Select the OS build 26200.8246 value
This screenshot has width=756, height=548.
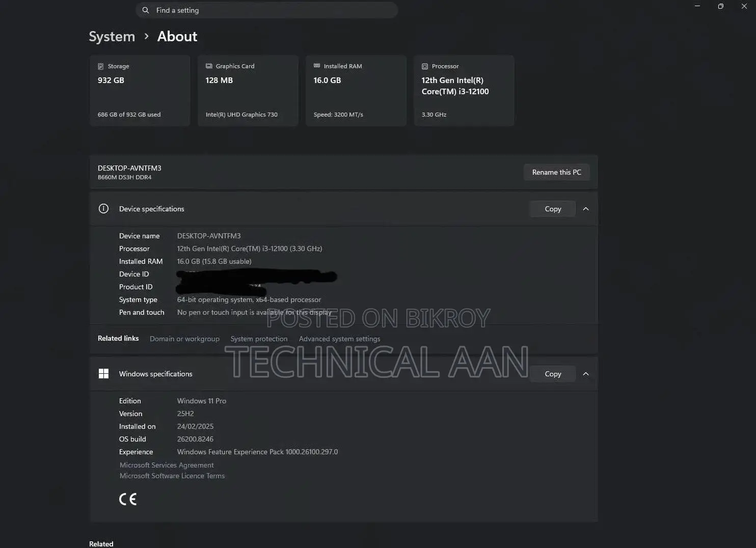click(195, 439)
